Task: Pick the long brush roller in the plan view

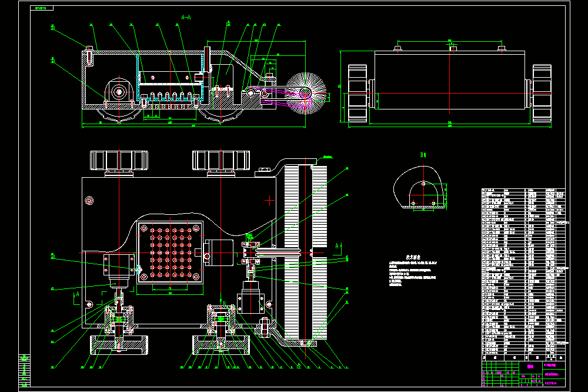Action: (x=306, y=252)
